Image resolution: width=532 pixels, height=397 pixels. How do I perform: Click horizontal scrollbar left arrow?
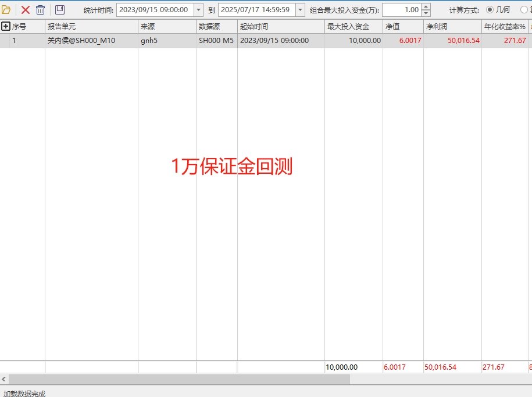tap(3, 380)
